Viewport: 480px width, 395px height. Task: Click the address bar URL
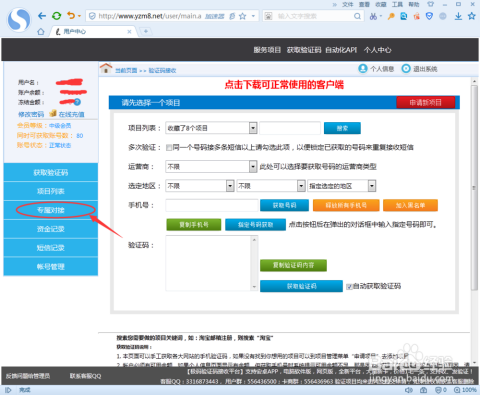(150, 16)
